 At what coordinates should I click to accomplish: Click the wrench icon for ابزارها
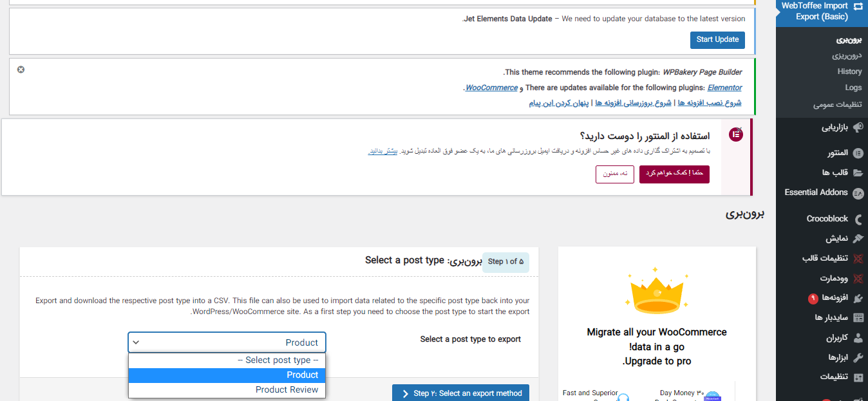[x=858, y=357]
